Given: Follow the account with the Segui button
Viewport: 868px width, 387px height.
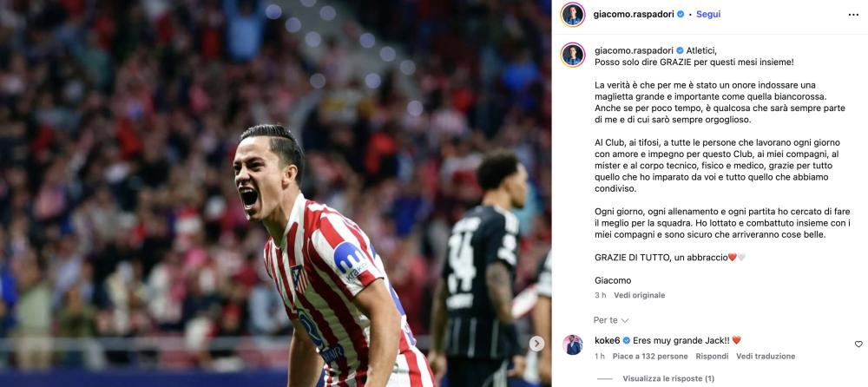Looking at the screenshot, I should click(708, 15).
